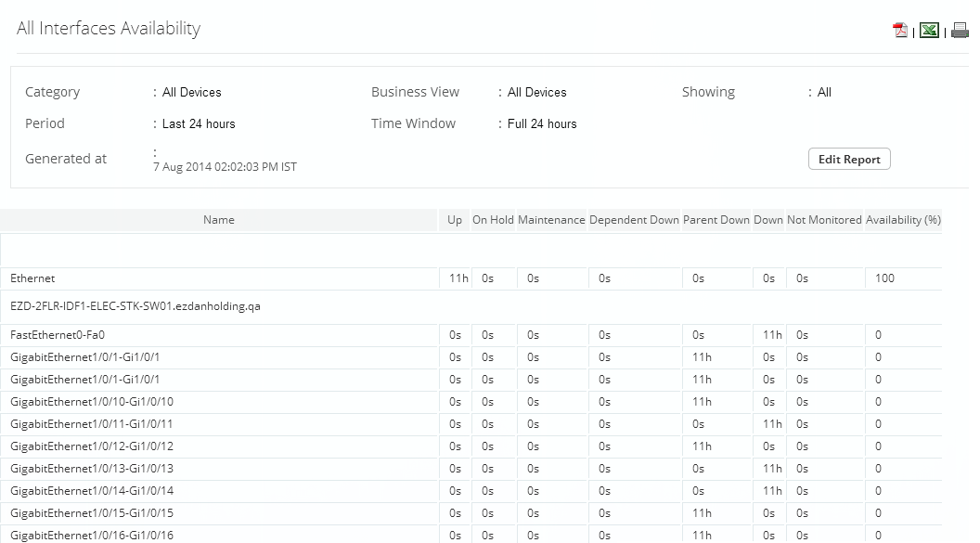Click the All Interfaces Availability title
Screen dimensions: 980x543
coord(109,29)
